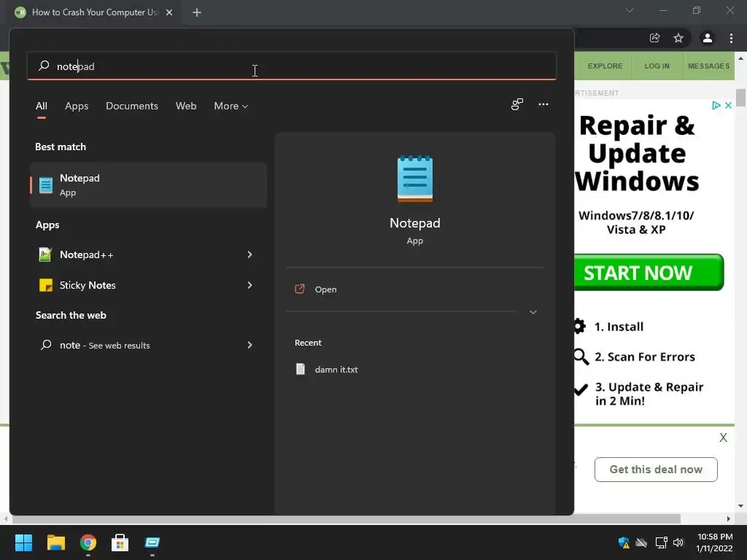747x560 pixels.
Task: Bookmark the page with the star icon
Action: tap(678, 38)
